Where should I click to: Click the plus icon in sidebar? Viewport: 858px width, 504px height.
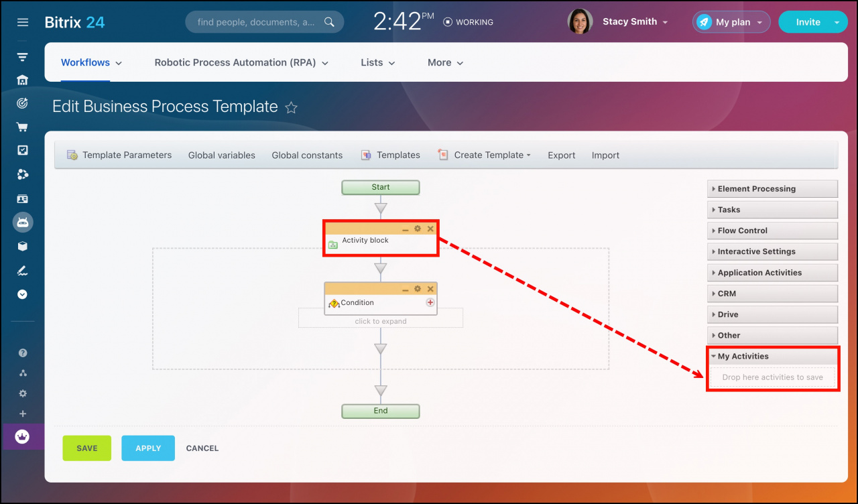pos(22,414)
